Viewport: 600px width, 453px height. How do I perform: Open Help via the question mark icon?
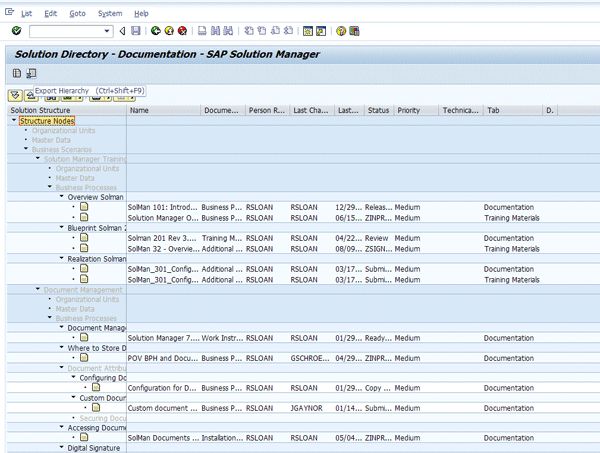point(341,31)
